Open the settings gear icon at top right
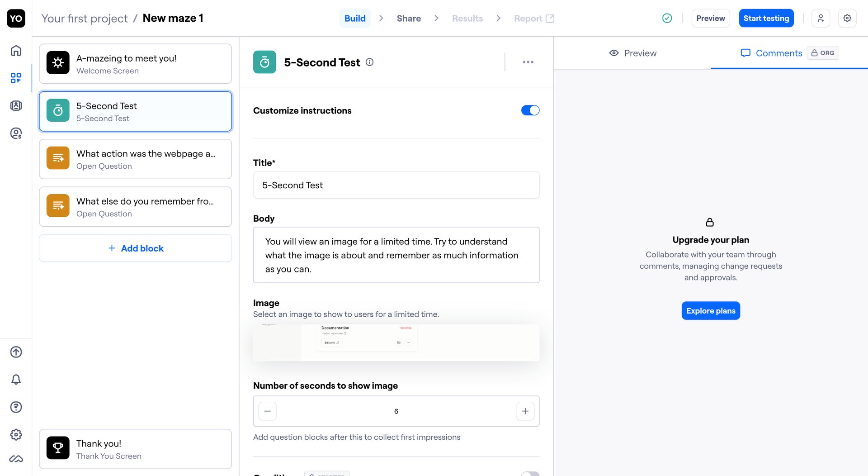This screenshot has height=476, width=868. pos(848,18)
